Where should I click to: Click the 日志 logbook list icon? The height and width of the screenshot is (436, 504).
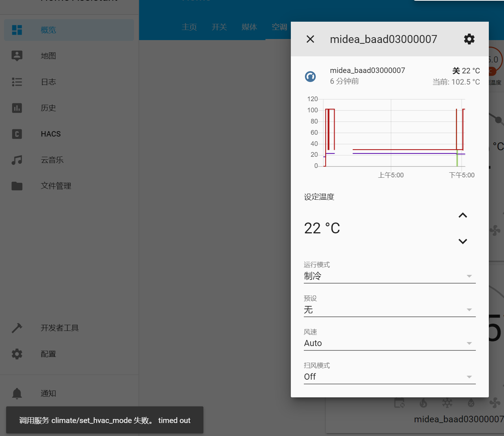[17, 82]
